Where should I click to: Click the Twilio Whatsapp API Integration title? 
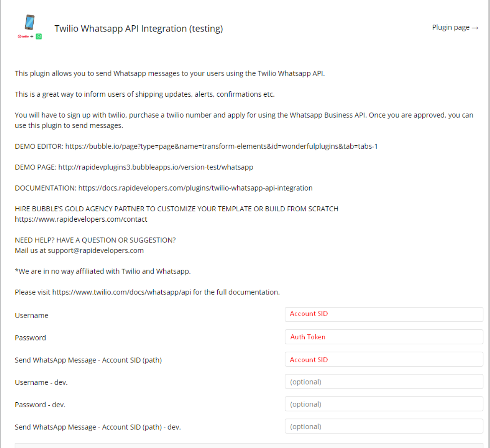138,29
